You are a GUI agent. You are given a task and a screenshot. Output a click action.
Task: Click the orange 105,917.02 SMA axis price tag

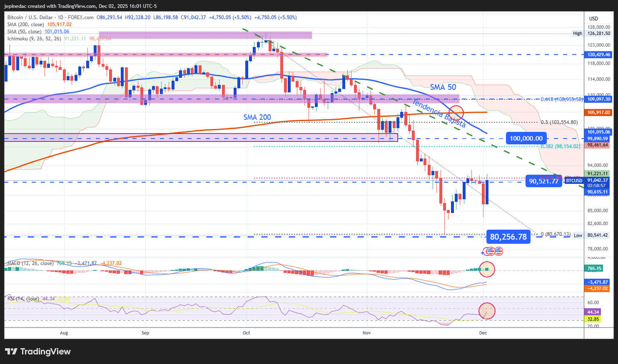click(598, 112)
